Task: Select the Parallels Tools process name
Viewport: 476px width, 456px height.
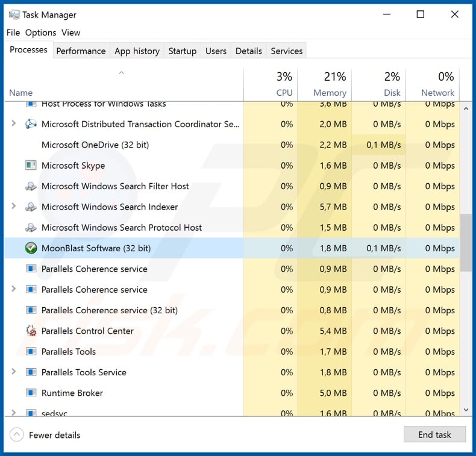Action: [69, 351]
